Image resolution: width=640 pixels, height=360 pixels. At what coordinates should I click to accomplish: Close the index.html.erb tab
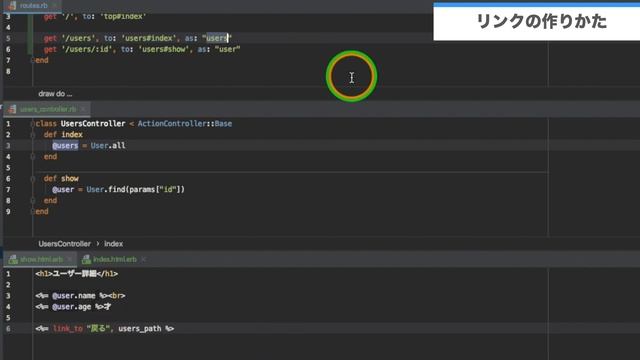[143, 260]
